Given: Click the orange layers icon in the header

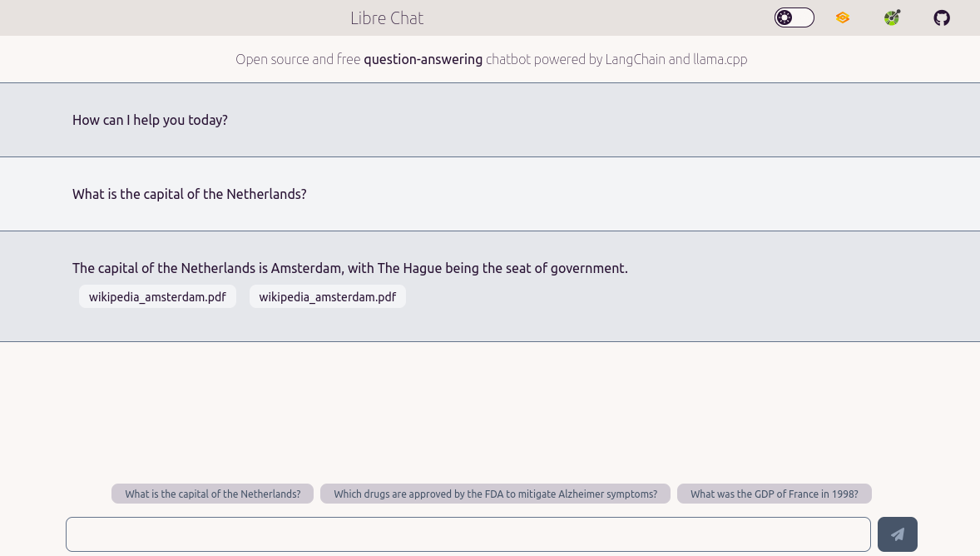Looking at the screenshot, I should tap(843, 17).
